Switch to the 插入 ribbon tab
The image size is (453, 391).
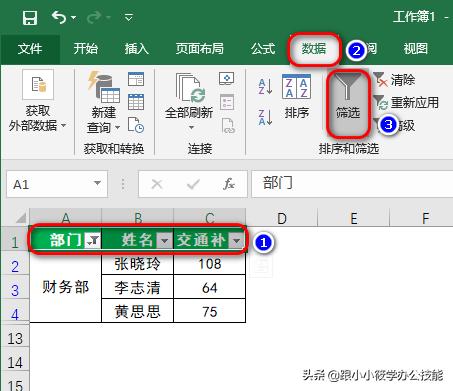137,49
